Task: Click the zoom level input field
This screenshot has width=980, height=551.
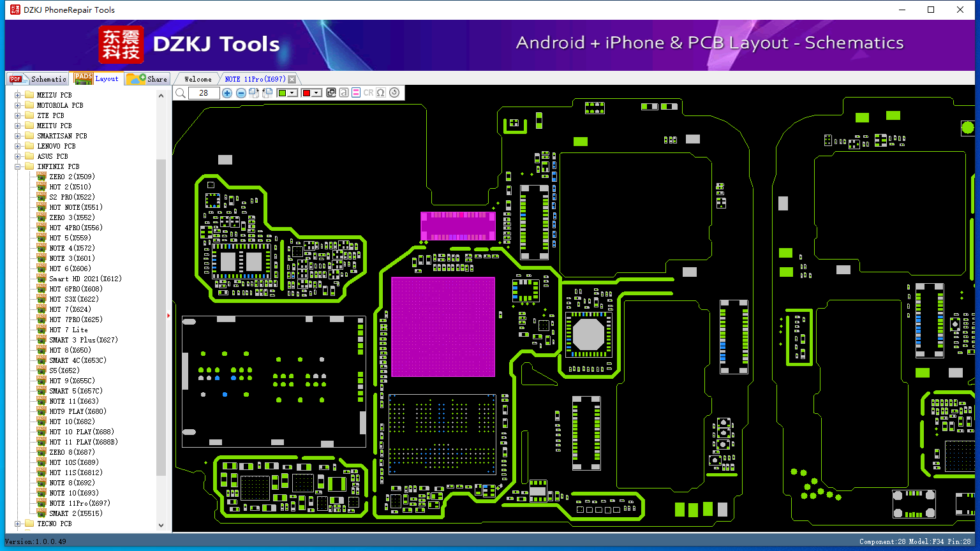Action: [203, 92]
